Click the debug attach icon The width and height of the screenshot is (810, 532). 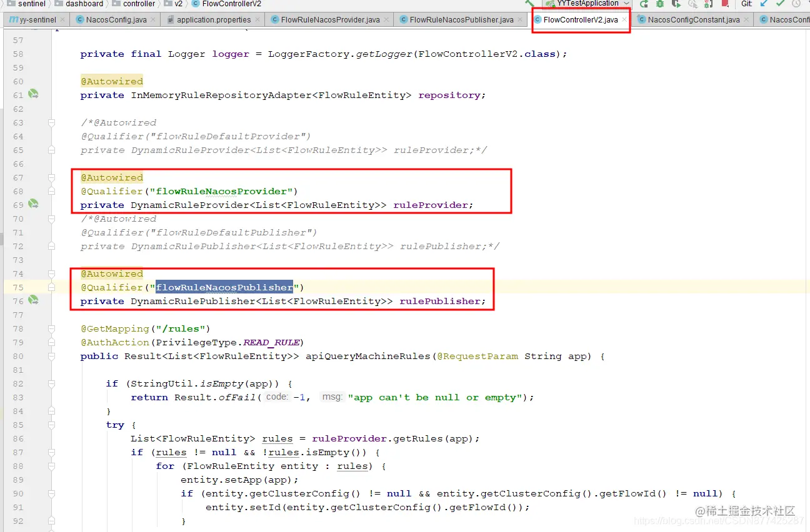coord(709,4)
